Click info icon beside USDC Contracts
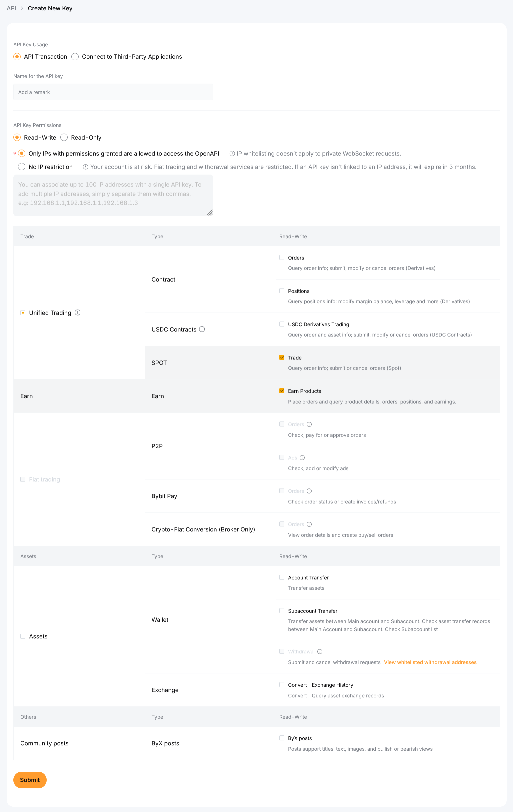 pyautogui.click(x=202, y=329)
